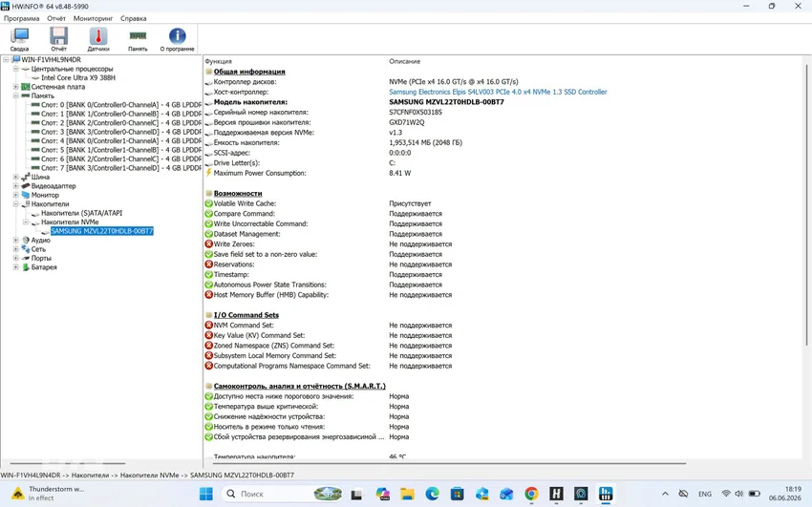Click the HWiNFO taskbar icon
Viewport: 812px width, 507px height.
[606, 494]
